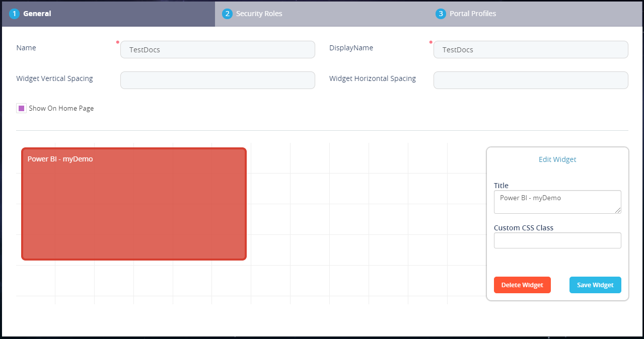Image resolution: width=644 pixels, height=339 pixels.
Task: Click the step 1 number badge
Action: [x=14, y=14]
